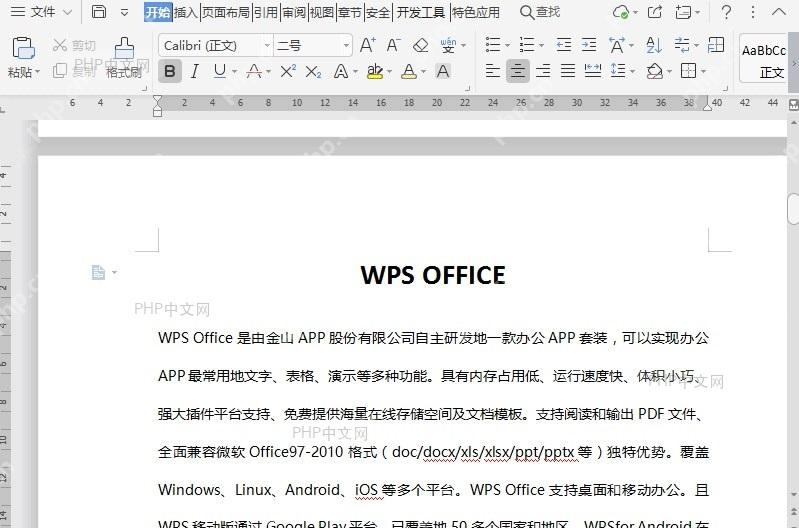Image resolution: width=799 pixels, height=528 pixels.
Task: Open the 开发工具 tab
Action: (x=421, y=12)
